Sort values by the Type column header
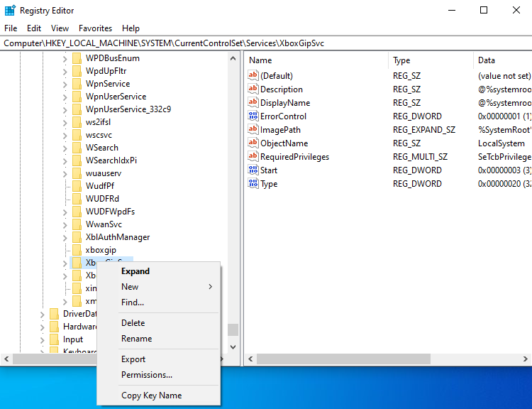532x409 pixels. (431, 60)
